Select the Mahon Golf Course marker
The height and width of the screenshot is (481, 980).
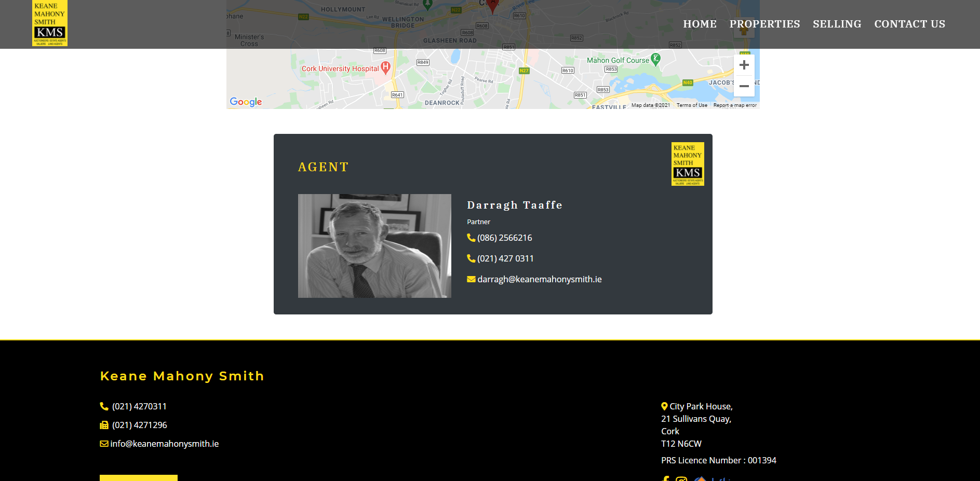pyautogui.click(x=656, y=59)
